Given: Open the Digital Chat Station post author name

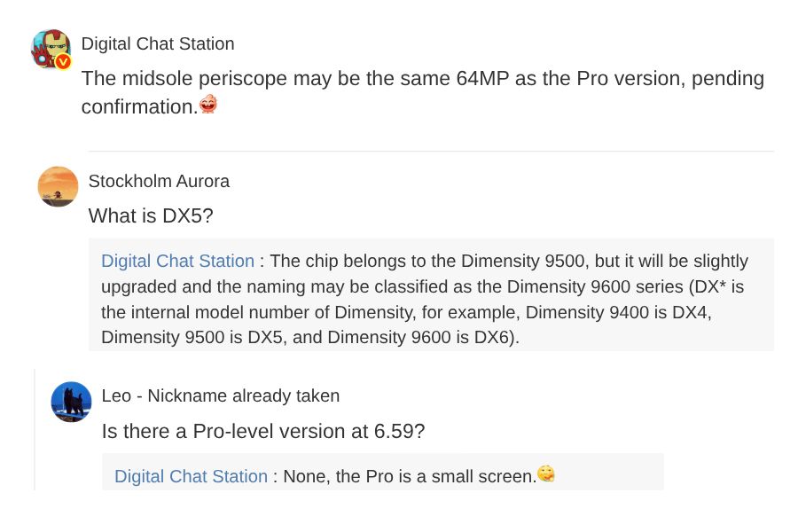Looking at the screenshot, I should pyautogui.click(x=158, y=43).
